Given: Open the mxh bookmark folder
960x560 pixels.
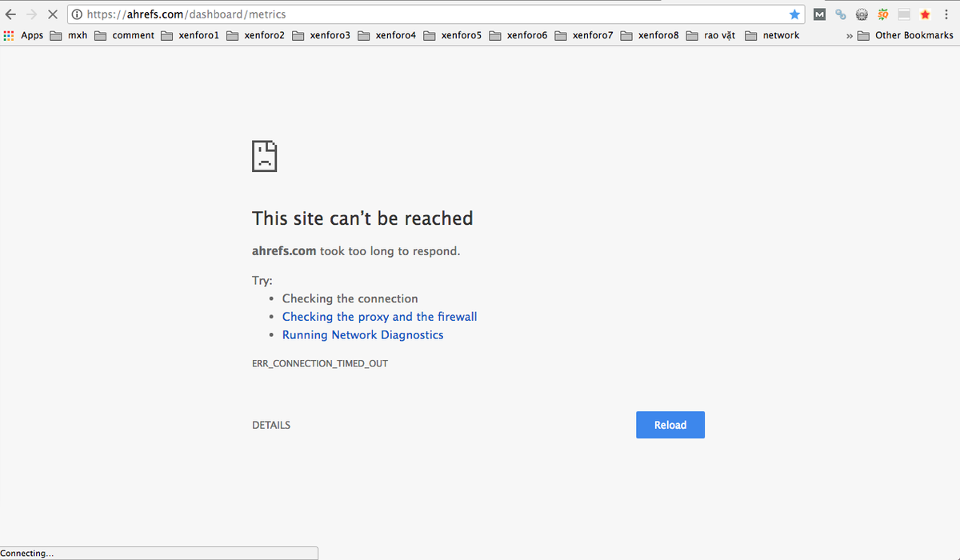Looking at the screenshot, I should pyautogui.click(x=69, y=35).
